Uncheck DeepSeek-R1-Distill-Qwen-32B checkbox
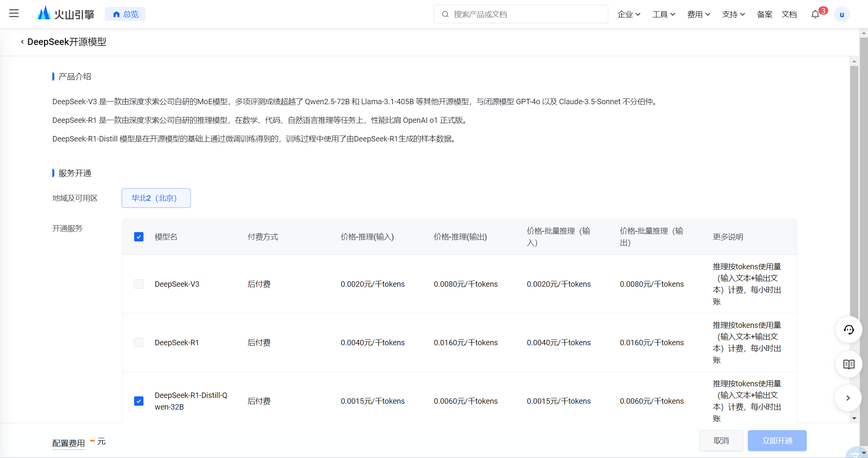Image resolution: width=868 pixels, height=458 pixels. pyautogui.click(x=139, y=401)
